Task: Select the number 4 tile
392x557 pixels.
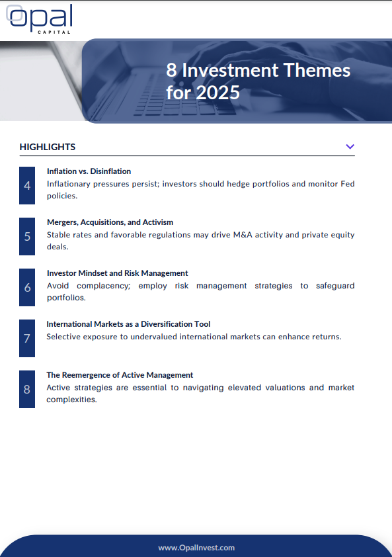Action: click(x=27, y=185)
